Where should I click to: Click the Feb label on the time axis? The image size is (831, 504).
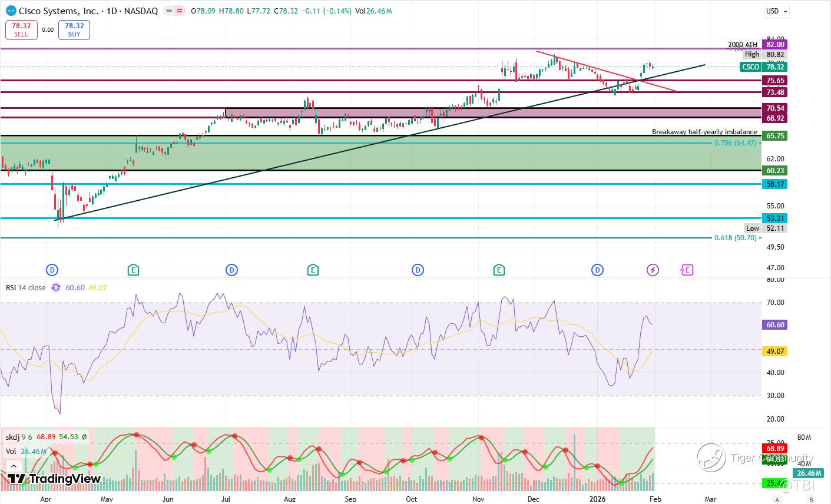[x=655, y=499]
